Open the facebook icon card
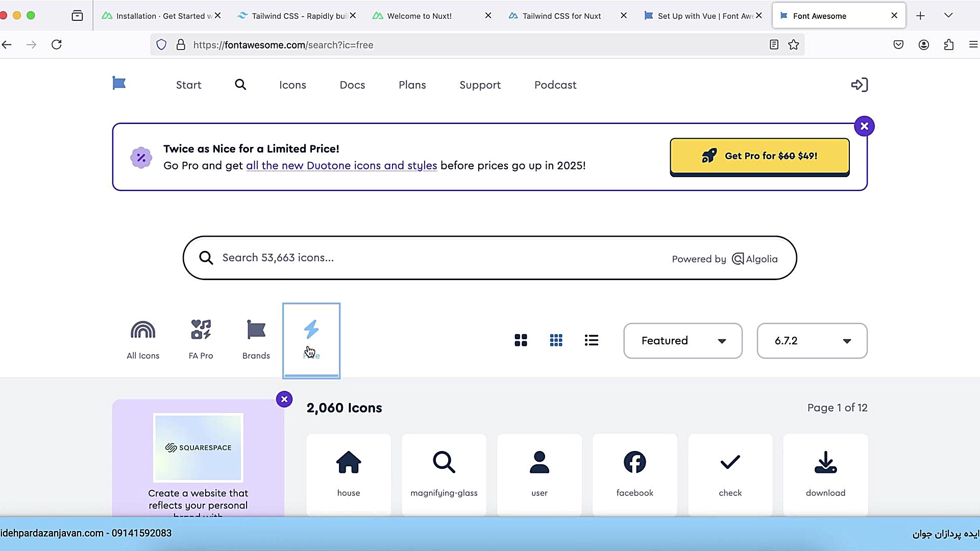The width and height of the screenshot is (980, 551). click(635, 474)
